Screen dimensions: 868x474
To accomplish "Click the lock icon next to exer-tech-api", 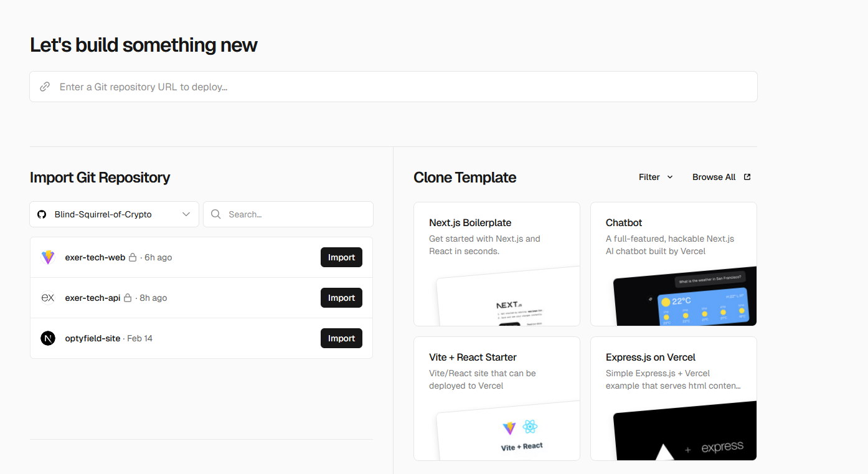I will tap(128, 298).
